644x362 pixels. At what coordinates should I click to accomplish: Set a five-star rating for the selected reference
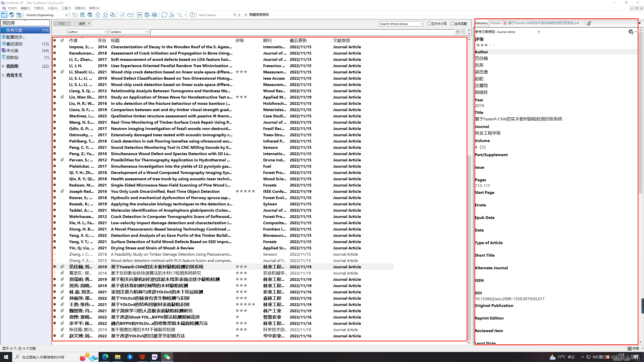(494, 45)
